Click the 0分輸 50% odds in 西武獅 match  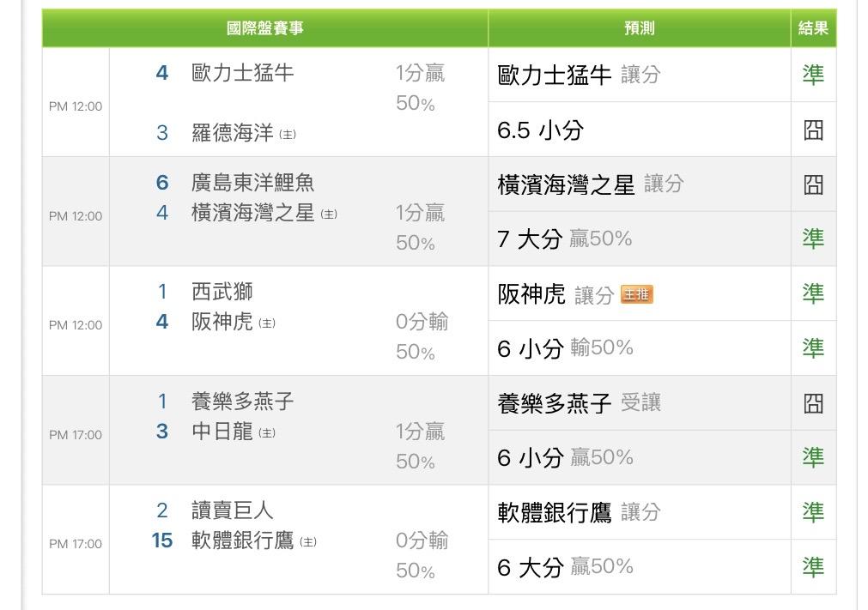click(x=422, y=336)
